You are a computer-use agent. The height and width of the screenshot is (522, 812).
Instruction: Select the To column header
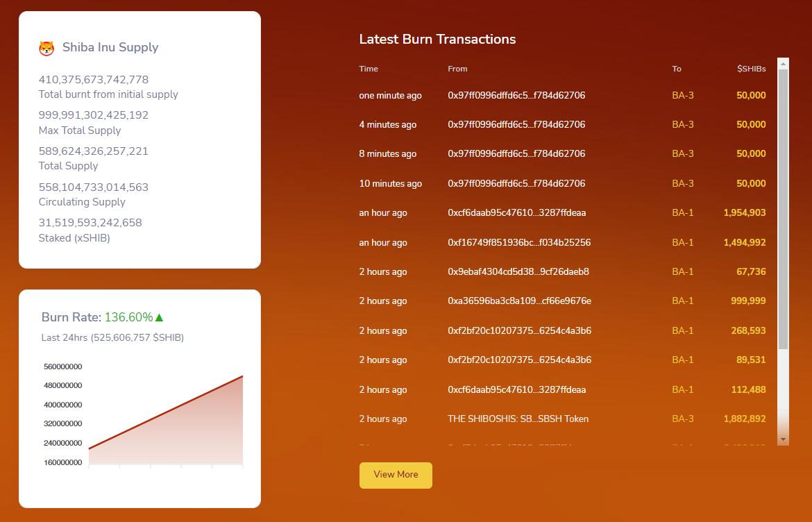[x=677, y=69]
